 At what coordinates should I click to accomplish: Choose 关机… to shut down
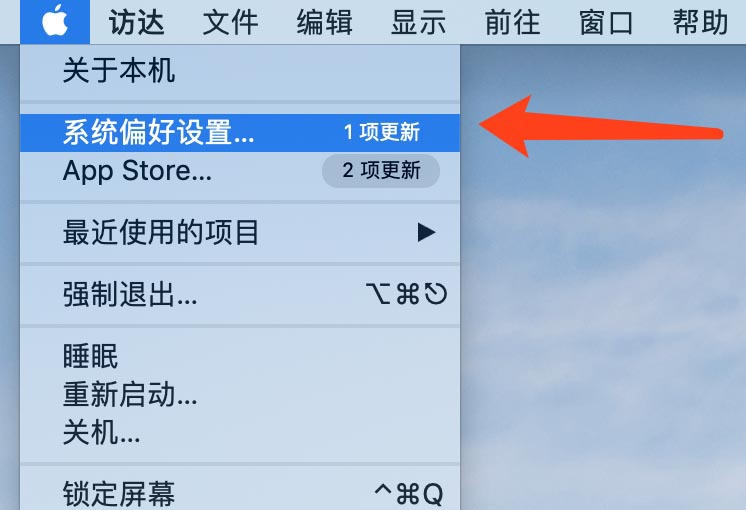(240, 432)
